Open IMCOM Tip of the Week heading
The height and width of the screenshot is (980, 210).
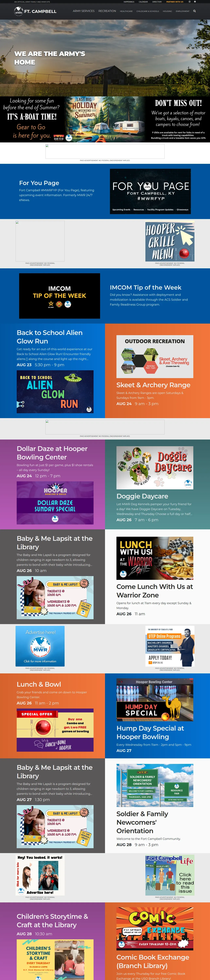coord(146,288)
